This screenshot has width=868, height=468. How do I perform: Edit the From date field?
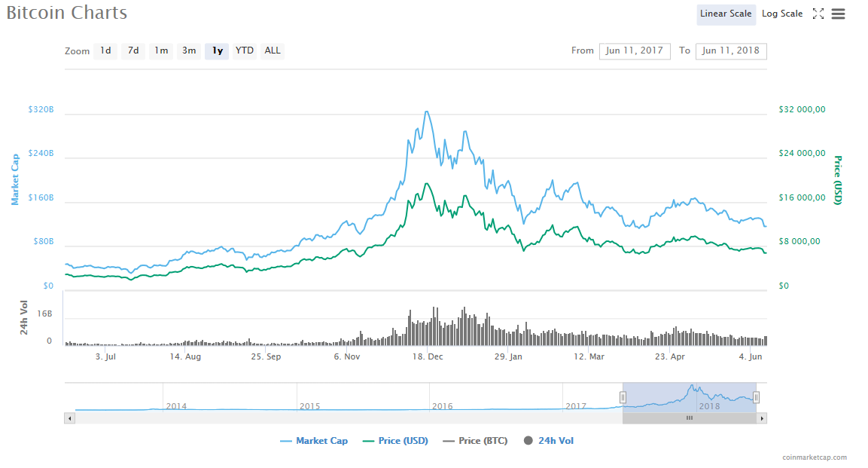click(635, 51)
